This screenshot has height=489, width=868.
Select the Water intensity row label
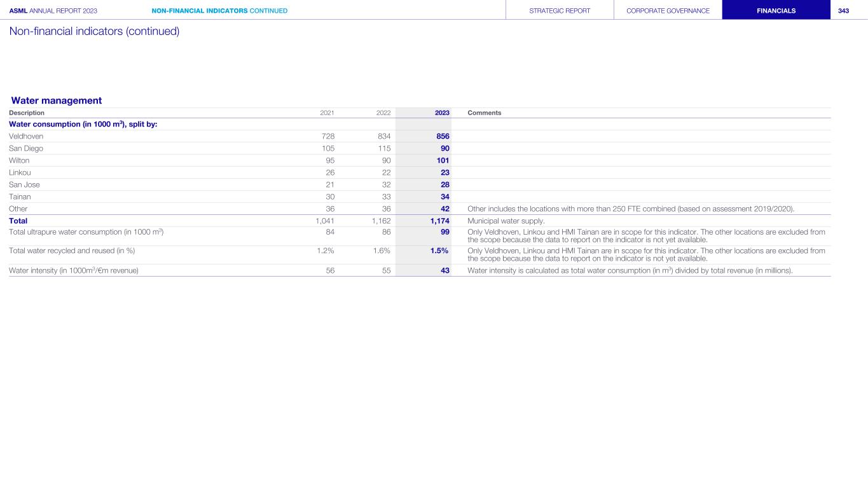tap(74, 270)
